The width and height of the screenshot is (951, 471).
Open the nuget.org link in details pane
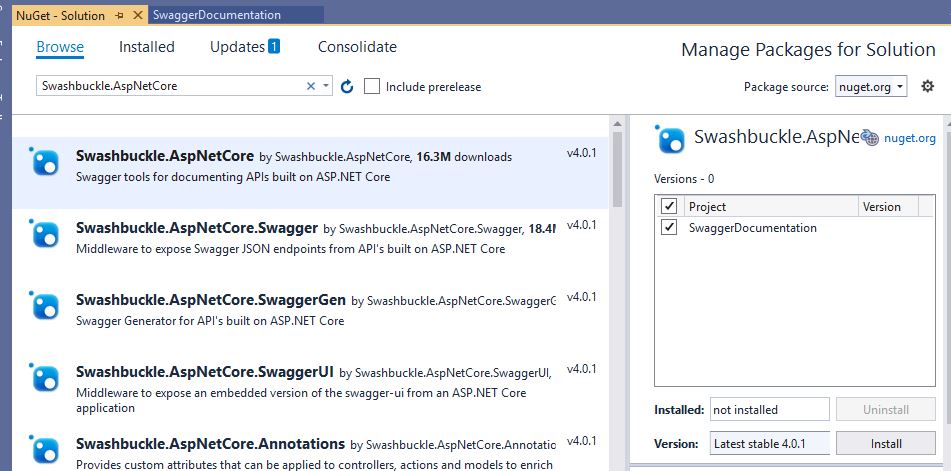[910, 138]
